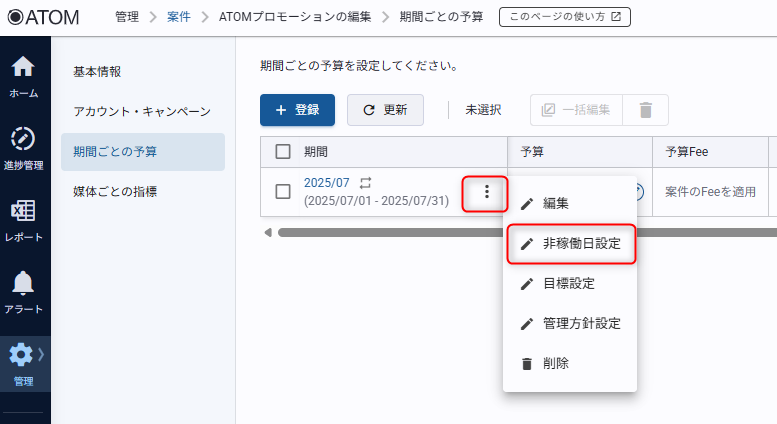
Task: Click the アラート bell icon
Action: point(24,284)
